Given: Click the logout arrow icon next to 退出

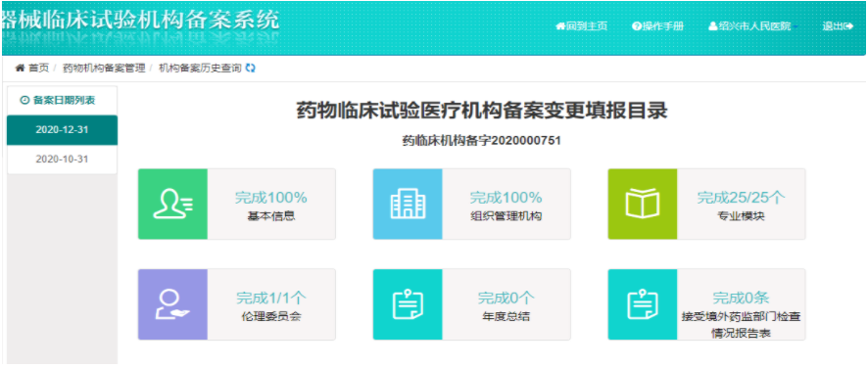Looking at the screenshot, I should [x=848, y=26].
